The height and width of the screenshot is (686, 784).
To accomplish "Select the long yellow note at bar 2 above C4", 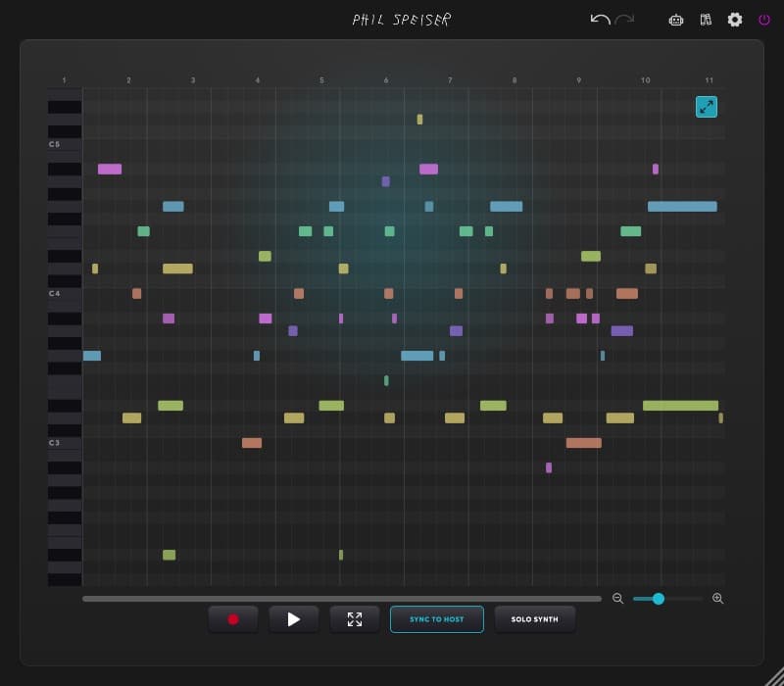I will pyautogui.click(x=177, y=269).
